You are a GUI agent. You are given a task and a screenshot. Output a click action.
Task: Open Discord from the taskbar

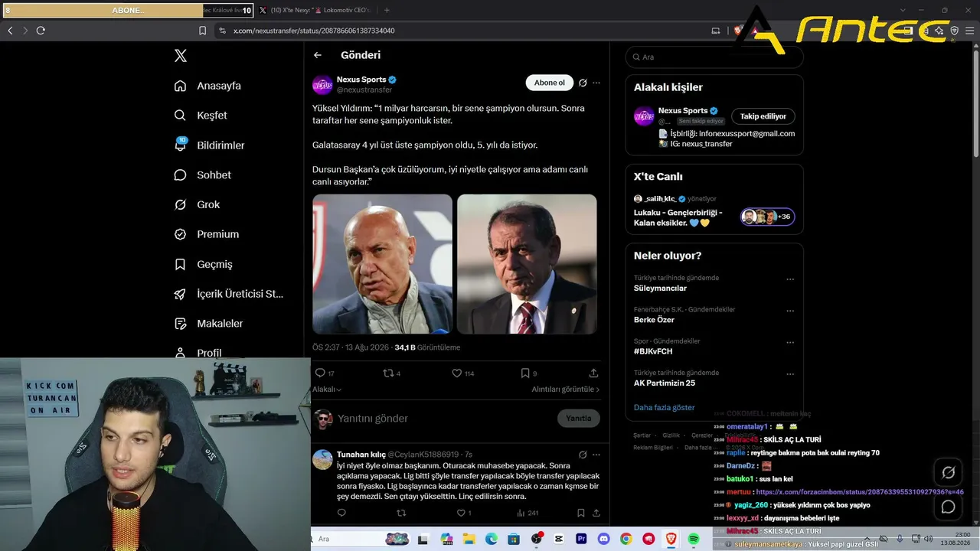tap(603, 539)
